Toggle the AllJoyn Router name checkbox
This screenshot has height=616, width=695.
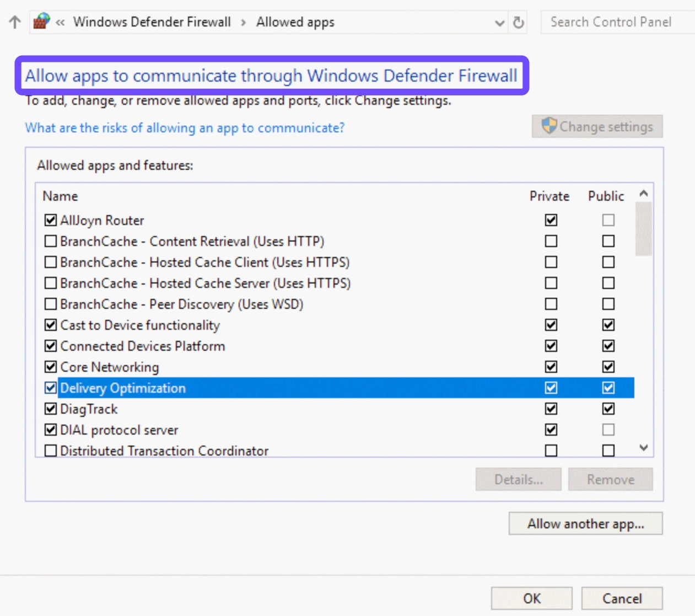[51, 221]
